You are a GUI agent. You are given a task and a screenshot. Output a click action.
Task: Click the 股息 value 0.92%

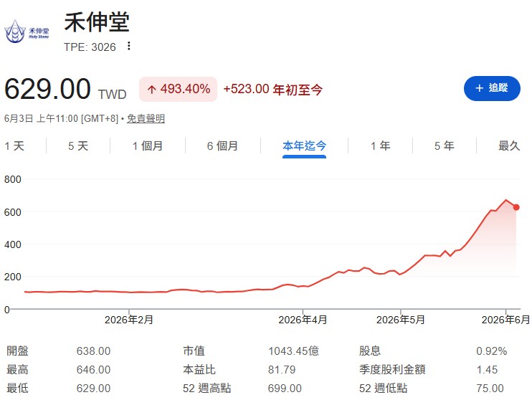pyautogui.click(x=492, y=351)
